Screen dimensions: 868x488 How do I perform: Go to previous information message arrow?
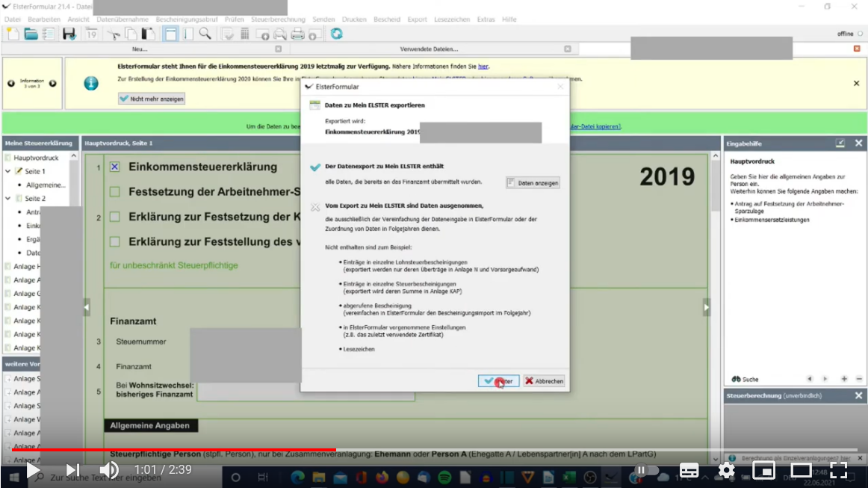coord(11,83)
